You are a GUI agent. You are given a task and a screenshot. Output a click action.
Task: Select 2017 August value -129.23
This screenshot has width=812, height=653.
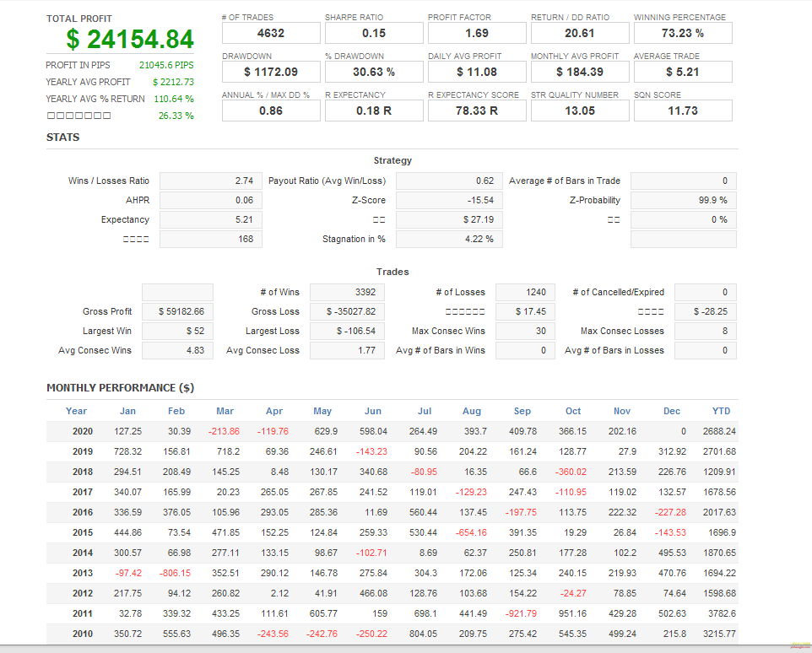pyautogui.click(x=471, y=492)
